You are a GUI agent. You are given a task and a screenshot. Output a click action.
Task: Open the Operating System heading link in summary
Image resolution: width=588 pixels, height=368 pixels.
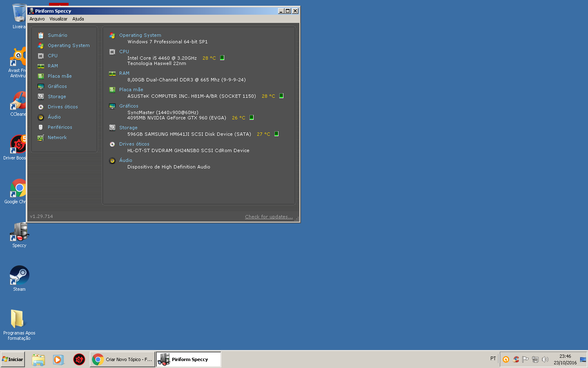(x=140, y=35)
